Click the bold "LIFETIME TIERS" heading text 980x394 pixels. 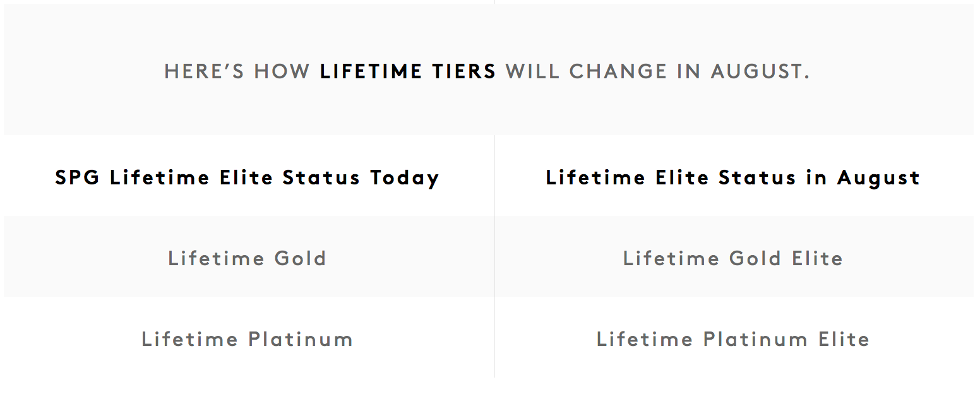(x=408, y=71)
